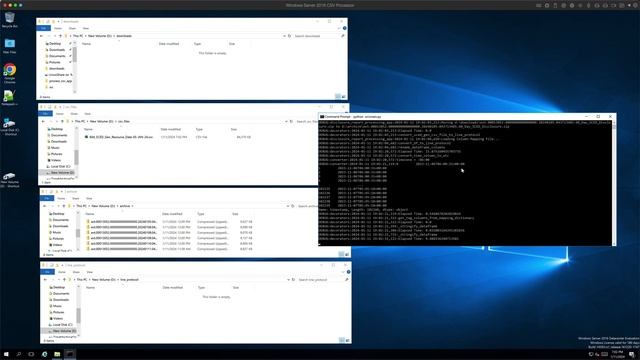This screenshot has height=360, width=640.
Task: Expand the ribbon in downloads window
Action: point(339,28)
